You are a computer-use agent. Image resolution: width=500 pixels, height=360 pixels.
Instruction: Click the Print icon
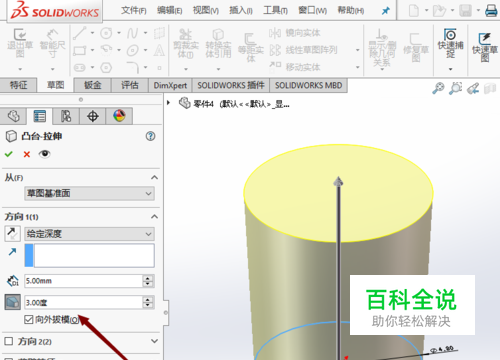(x=492, y=10)
